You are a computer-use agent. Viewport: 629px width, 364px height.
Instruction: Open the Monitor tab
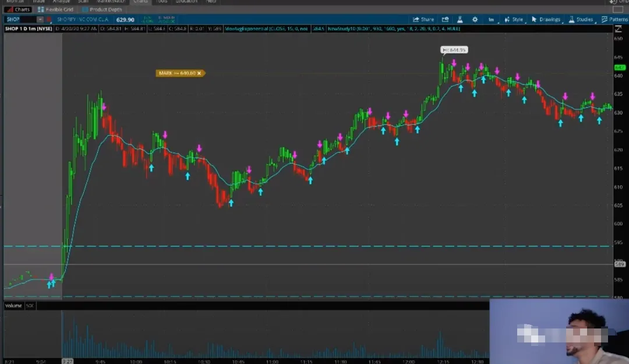(15, 2)
